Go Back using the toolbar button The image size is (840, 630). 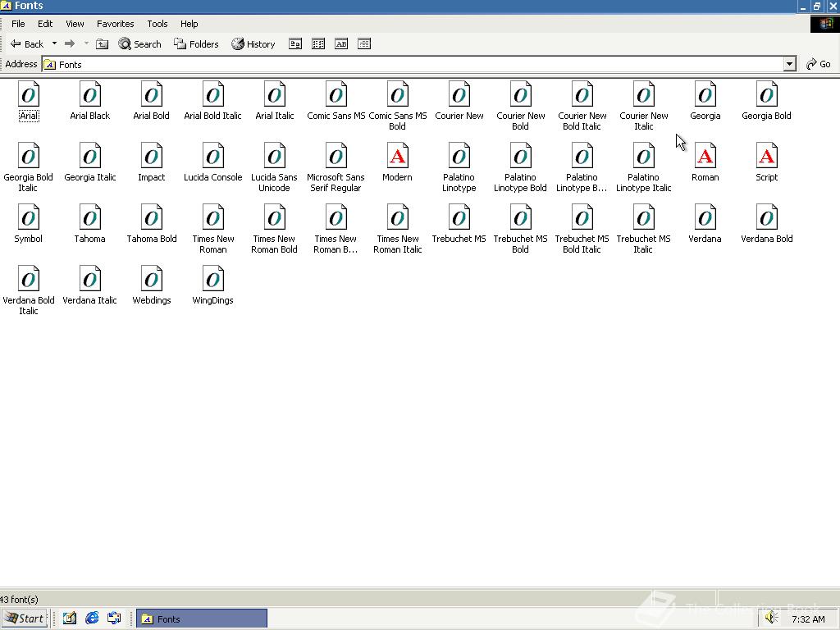click(27, 44)
